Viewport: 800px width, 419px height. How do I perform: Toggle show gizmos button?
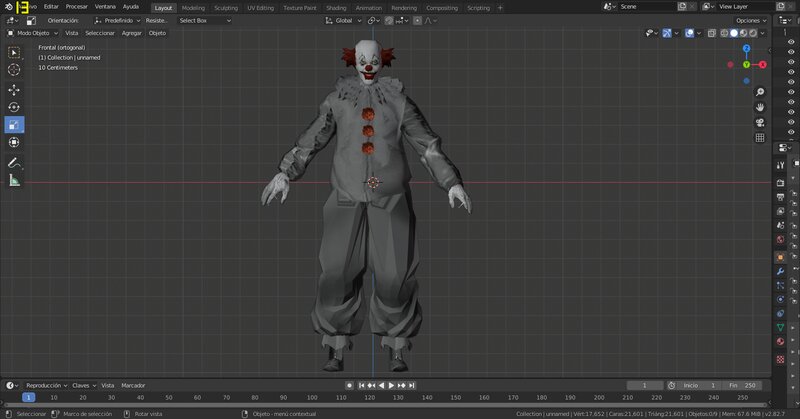point(667,33)
